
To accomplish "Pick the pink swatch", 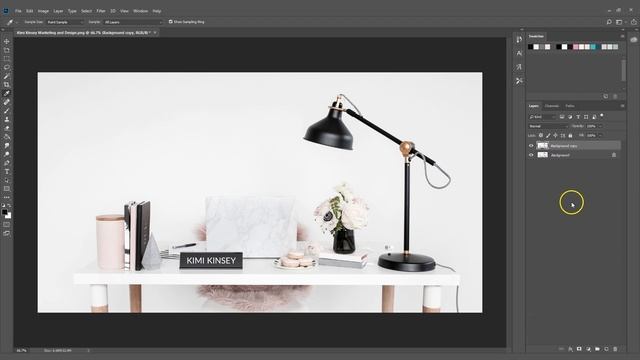I will point(576,47).
